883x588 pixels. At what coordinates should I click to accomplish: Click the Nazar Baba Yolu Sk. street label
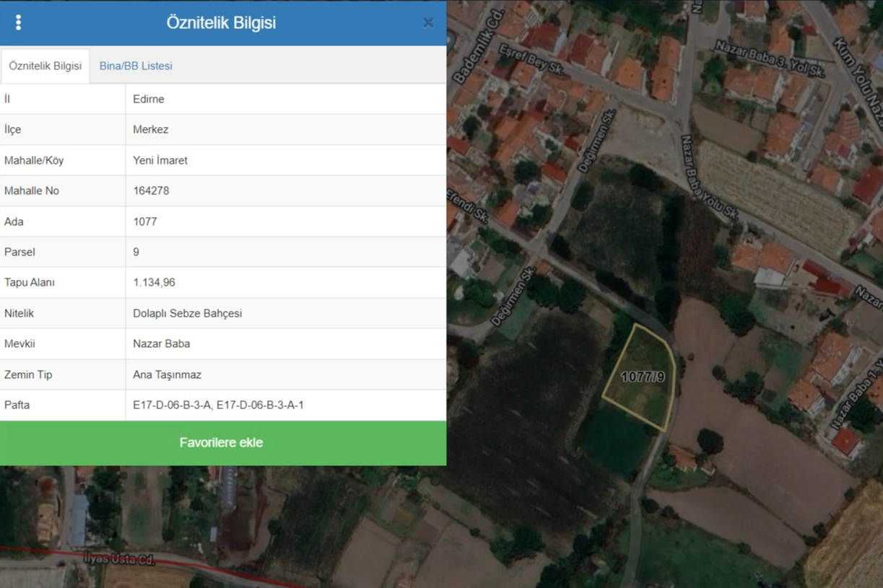pos(710,177)
